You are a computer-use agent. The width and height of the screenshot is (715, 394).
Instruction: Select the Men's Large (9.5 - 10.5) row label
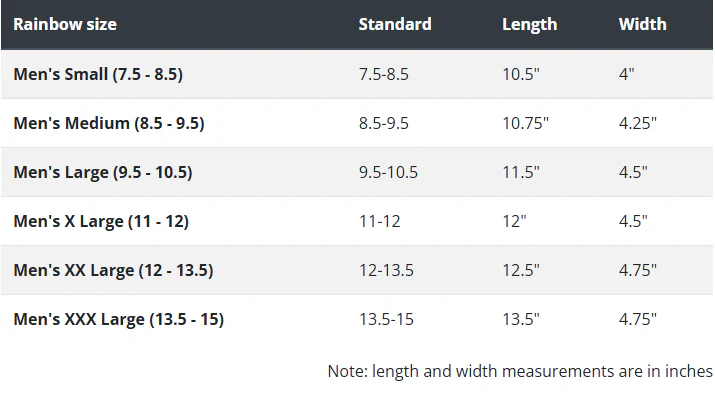pos(103,172)
